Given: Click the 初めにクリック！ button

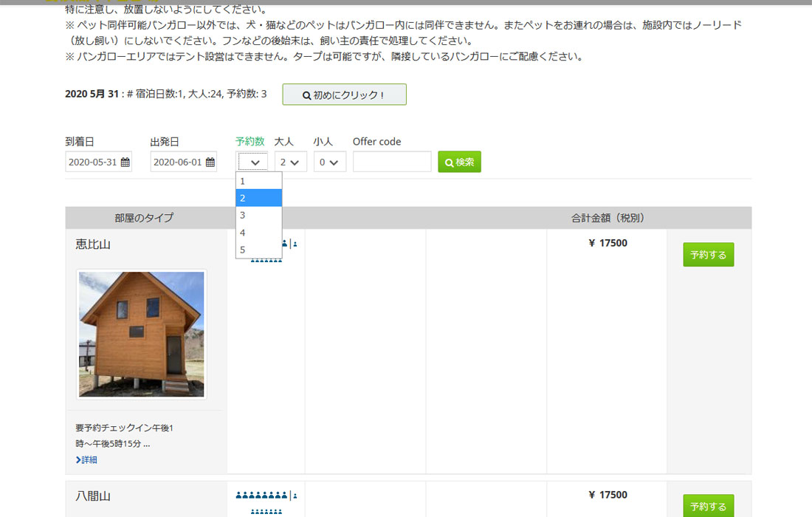Looking at the screenshot, I should [x=344, y=94].
